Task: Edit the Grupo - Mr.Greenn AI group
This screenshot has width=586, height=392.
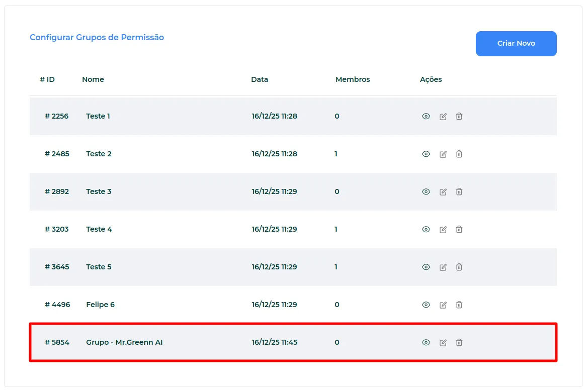Action: [443, 343]
